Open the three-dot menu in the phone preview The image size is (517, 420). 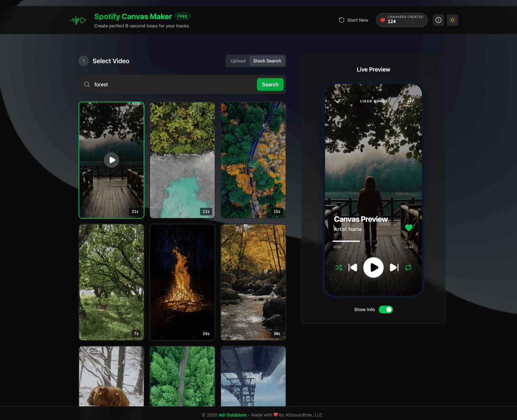point(410,101)
